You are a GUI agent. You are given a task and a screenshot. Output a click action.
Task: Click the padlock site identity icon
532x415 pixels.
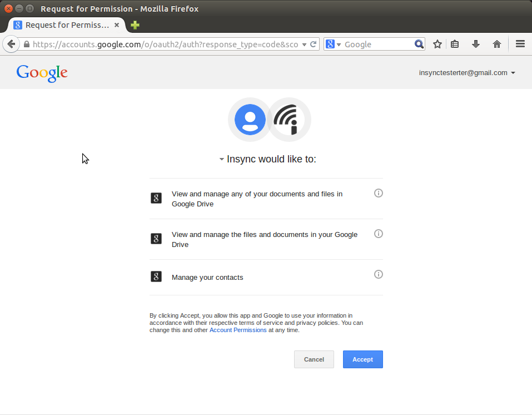click(x=27, y=44)
